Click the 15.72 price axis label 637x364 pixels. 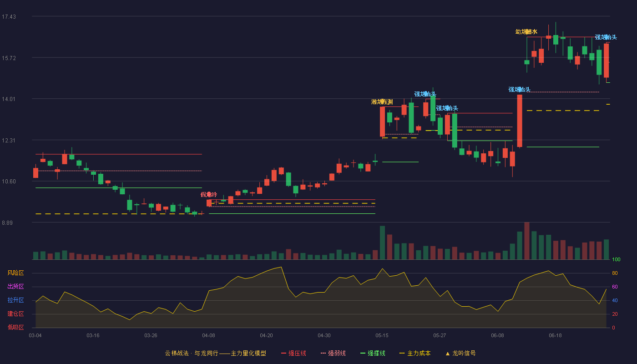coord(9,58)
